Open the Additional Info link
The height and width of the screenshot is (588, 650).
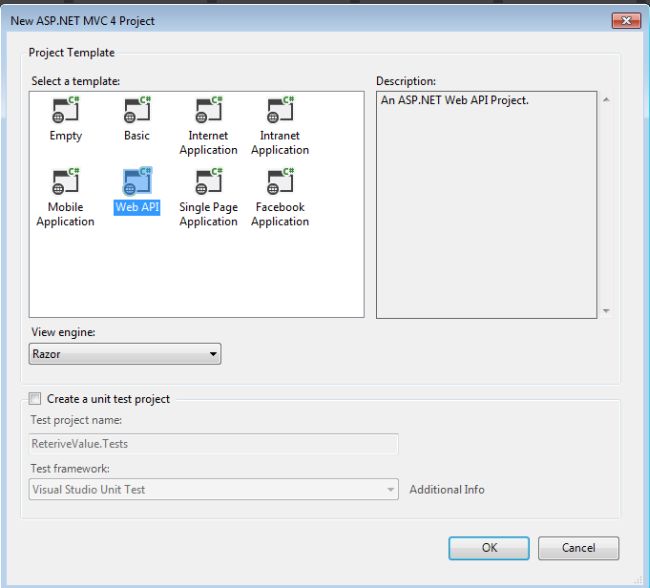coord(447,490)
